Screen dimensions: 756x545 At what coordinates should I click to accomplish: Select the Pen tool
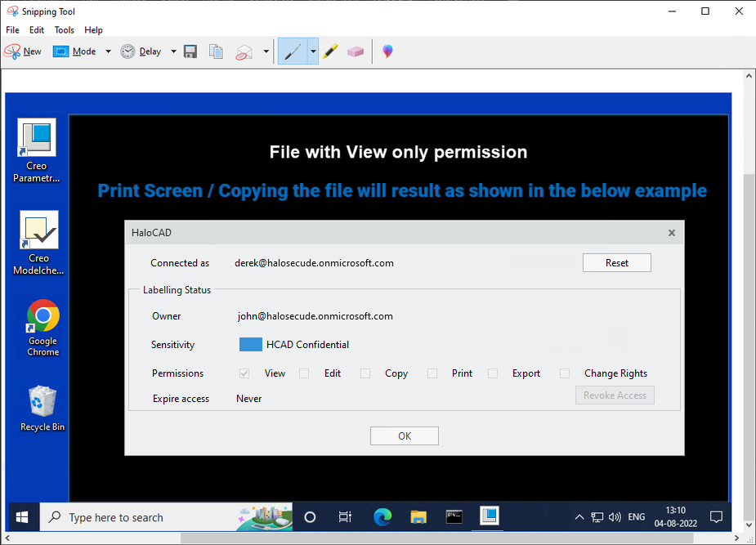(293, 51)
